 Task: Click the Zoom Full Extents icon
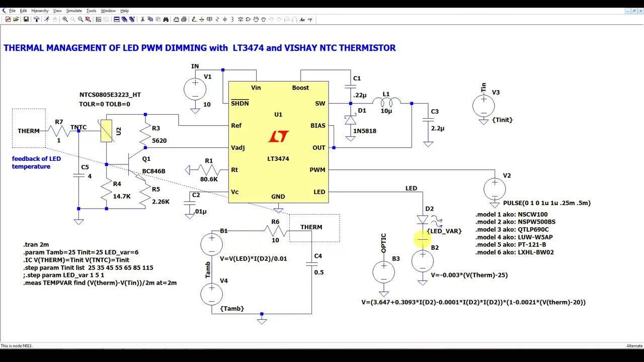click(88, 20)
